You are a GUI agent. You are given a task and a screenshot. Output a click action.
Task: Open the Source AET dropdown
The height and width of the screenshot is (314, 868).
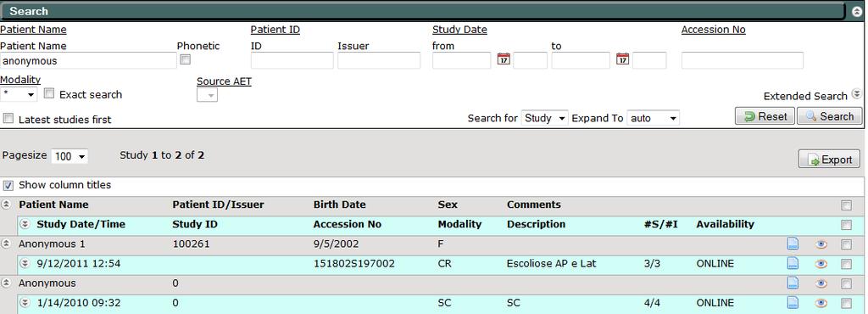pos(207,95)
